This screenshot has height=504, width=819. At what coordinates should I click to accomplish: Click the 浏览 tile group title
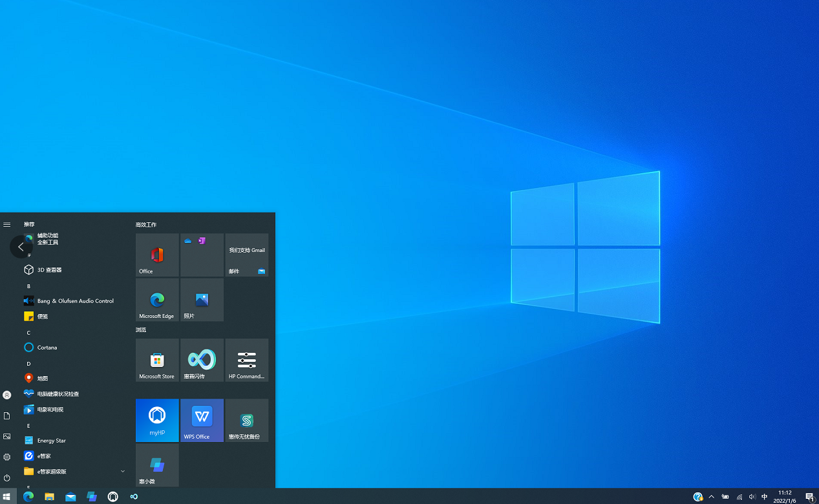141,330
